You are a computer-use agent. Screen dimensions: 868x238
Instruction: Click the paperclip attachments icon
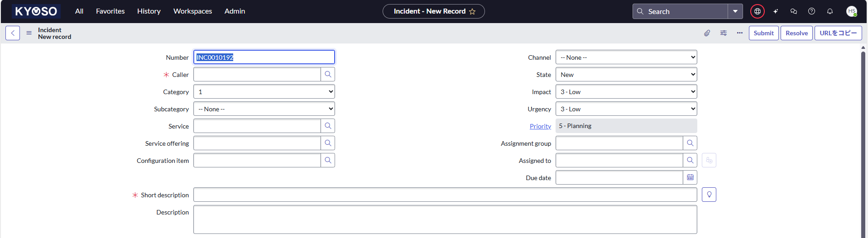click(707, 33)
